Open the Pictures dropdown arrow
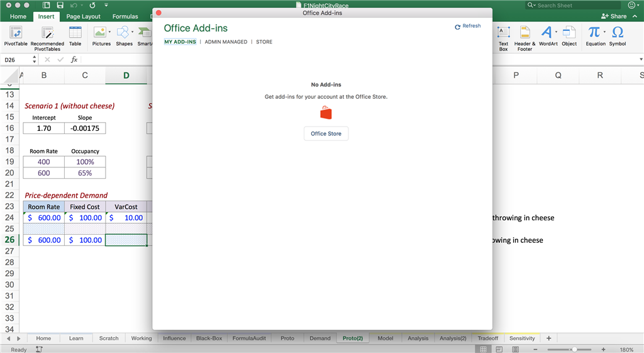 (x=109, y=32)
